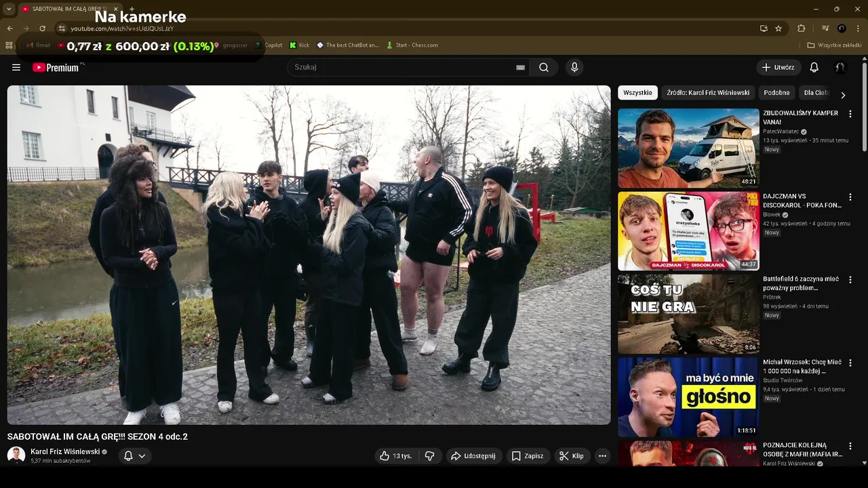Go to YouTube Premium home logo
Image resolution: width=868 pixels, height=488 pixels.
pyautogui.click(x=56, y=67)
